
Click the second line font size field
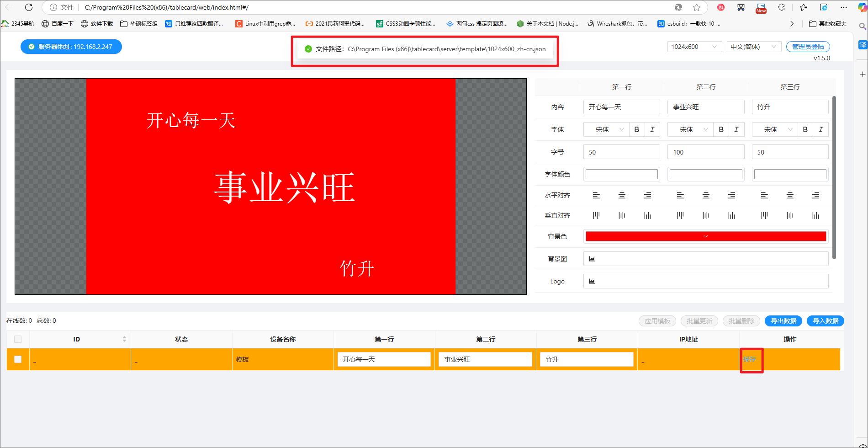point(705,152)
